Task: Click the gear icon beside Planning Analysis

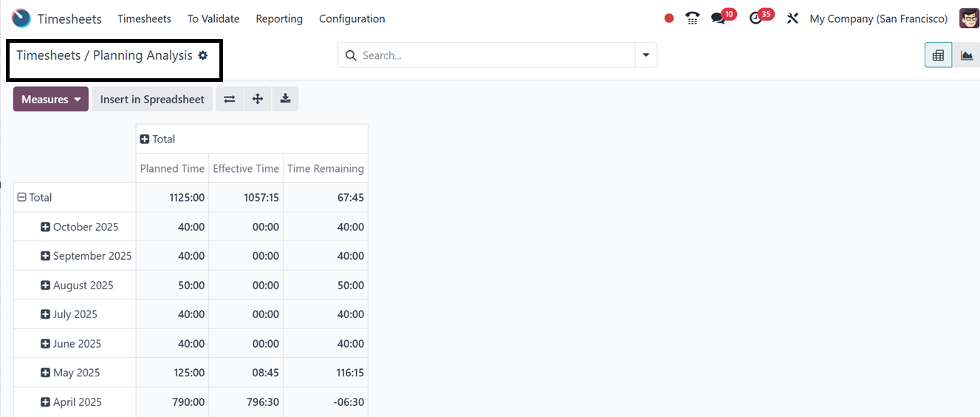Action: (203, 55)
